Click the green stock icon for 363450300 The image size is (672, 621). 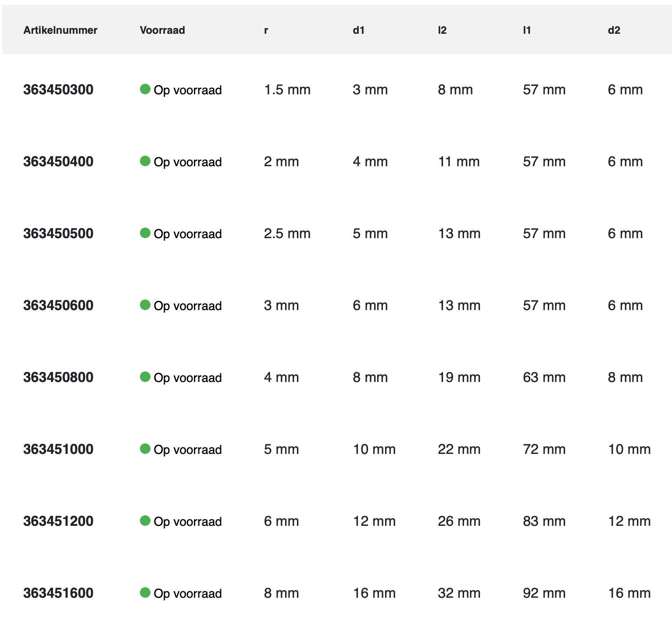tap(145, 89)
